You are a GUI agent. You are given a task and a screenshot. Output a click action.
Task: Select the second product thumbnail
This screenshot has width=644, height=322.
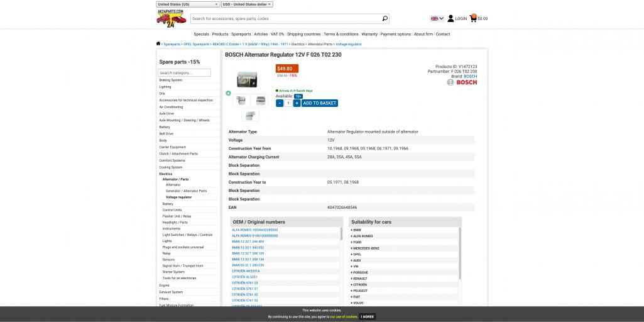click(259, 101)
